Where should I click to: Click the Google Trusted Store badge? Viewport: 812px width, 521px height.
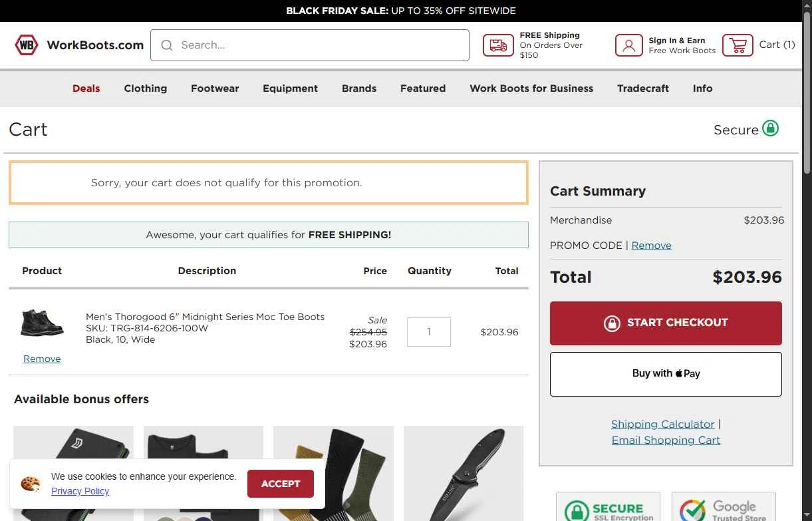coord(724,507)
